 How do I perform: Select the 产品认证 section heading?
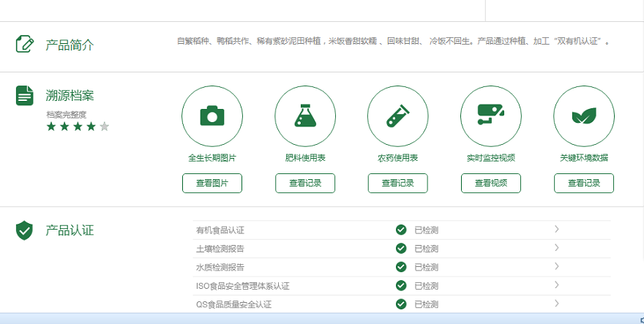pyautogui.click(x=70, y=230)
